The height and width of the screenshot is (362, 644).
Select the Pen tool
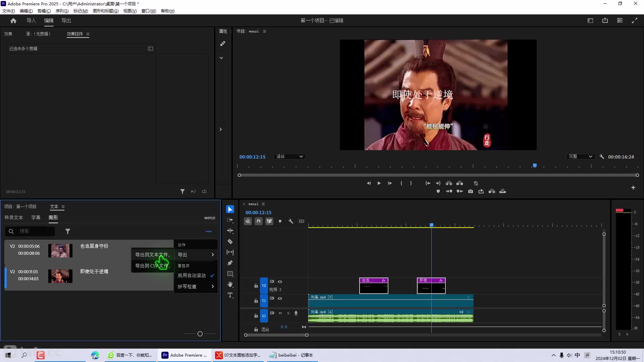click(230, 263)
